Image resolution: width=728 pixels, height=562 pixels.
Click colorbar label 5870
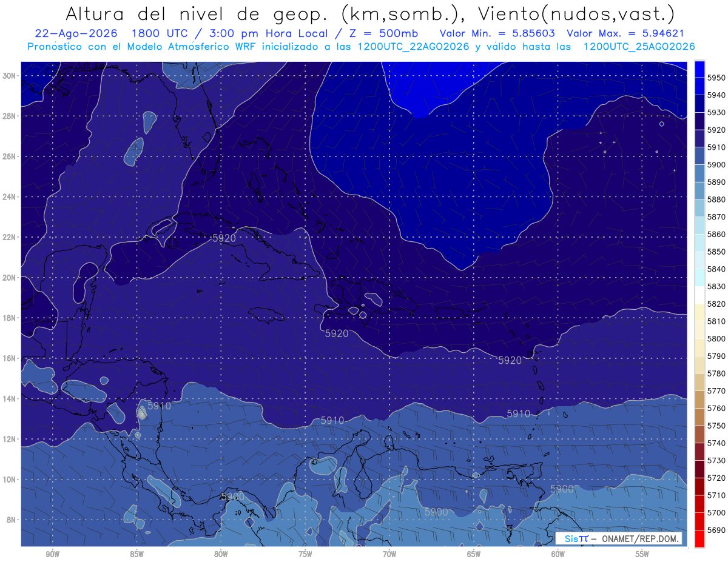coord(716,217)
